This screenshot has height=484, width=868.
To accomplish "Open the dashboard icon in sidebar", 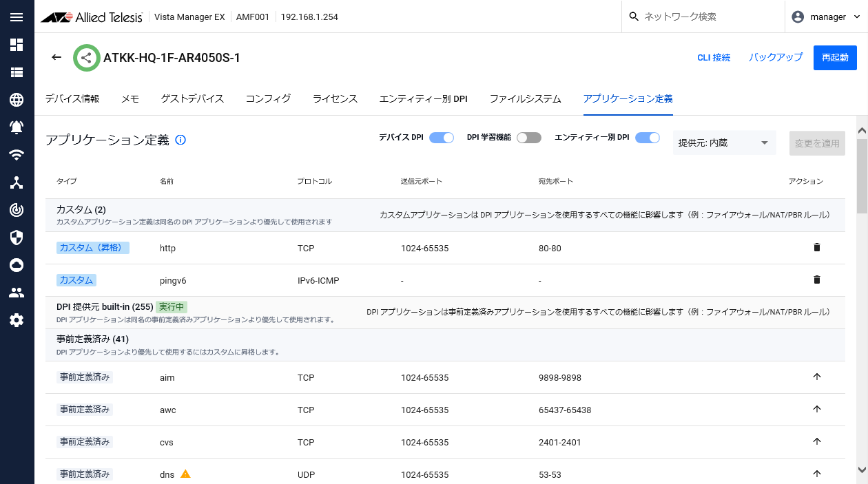I will (x=17, y=45).
